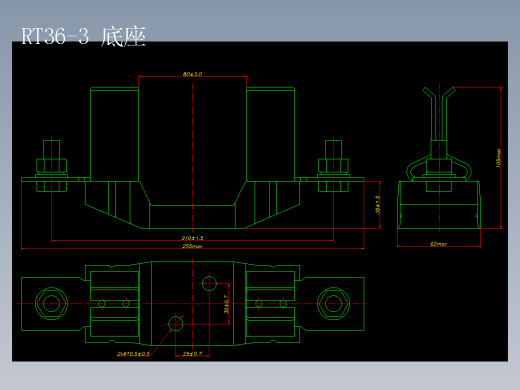Click the vertical "35±1.5" height dimension
Image resolution: width=520 pixels, height=390 pixels.
click(x=377, y=205)
